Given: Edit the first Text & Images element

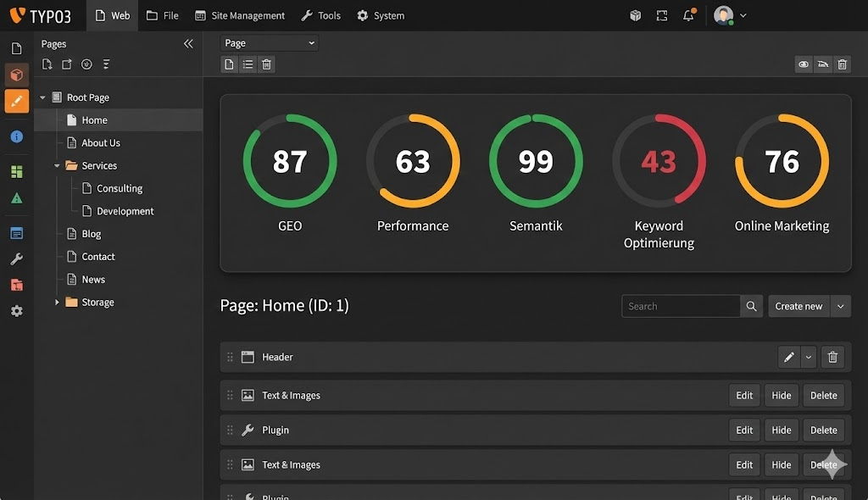Looking at the screenshot, I should [744, 395].
